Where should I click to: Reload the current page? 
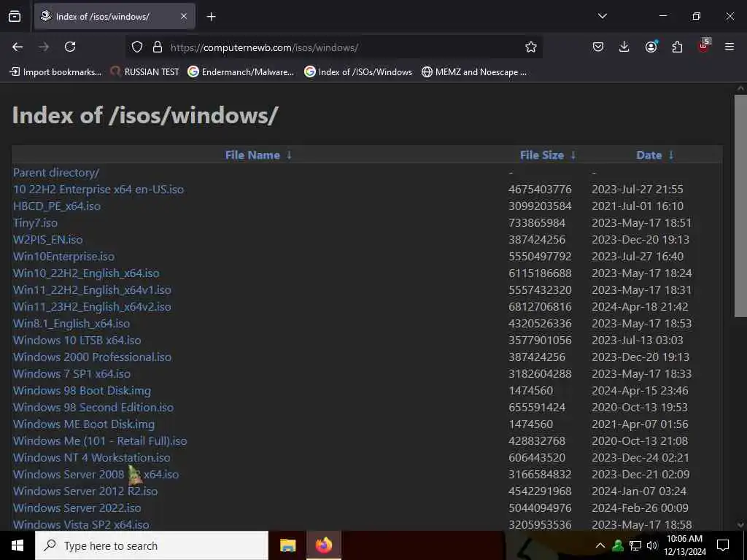[x=70, y=47]
